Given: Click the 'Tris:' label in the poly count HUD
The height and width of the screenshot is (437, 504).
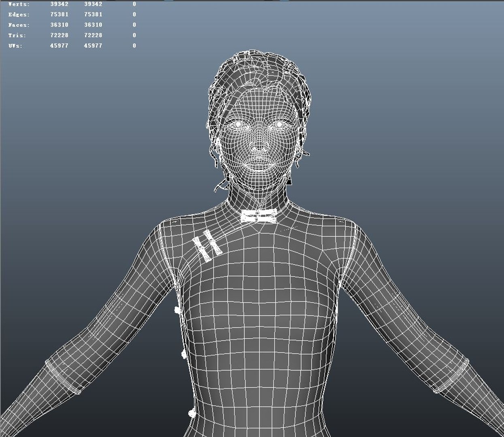Looking at the screenshot, I should (17, 36).
